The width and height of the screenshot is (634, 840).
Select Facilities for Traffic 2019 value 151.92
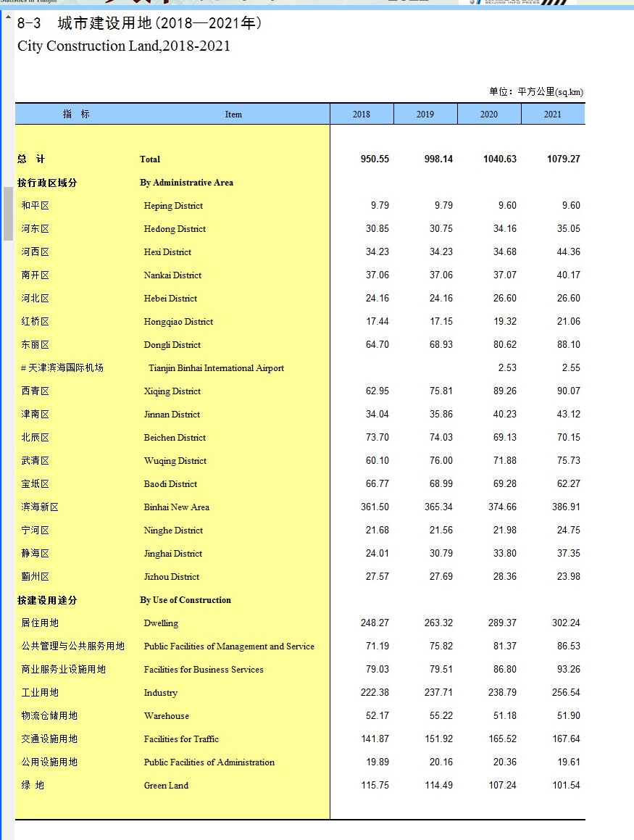[438, 739]
